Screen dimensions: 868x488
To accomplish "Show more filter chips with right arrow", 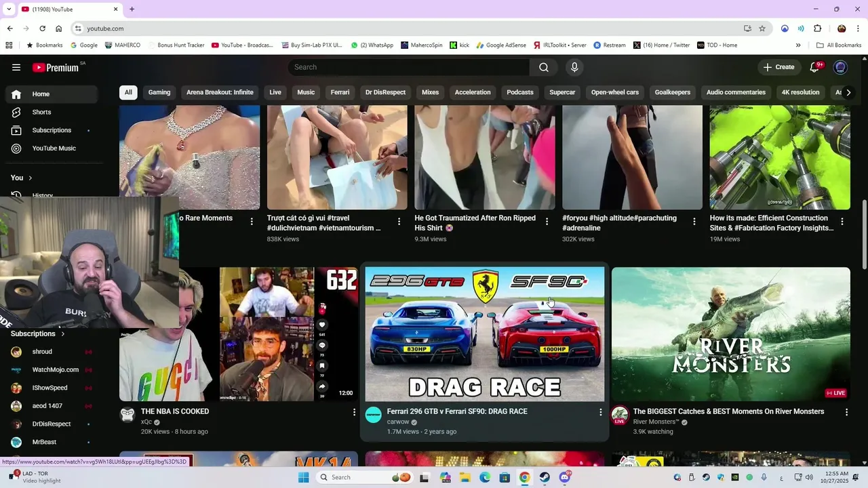I will 848,92.
